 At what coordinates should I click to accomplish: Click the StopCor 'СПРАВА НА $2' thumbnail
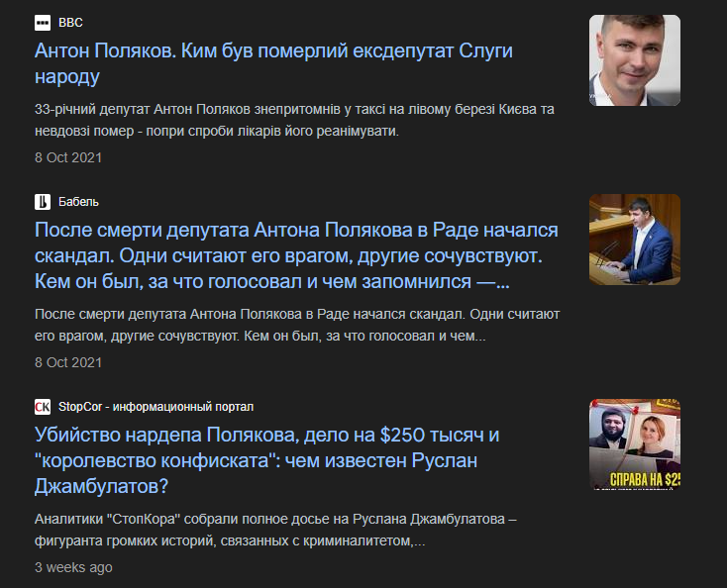[635, 444]
